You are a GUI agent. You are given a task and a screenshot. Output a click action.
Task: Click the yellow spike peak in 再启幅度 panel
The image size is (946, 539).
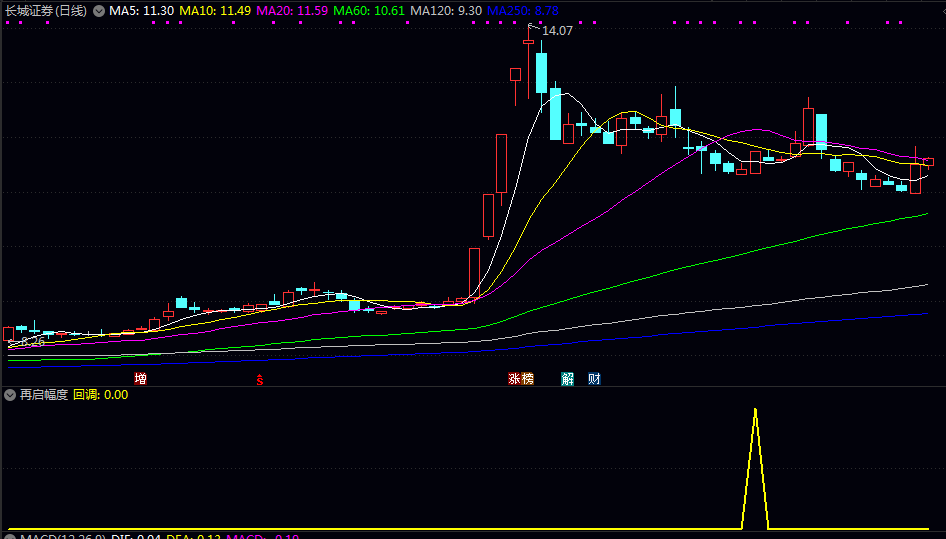click(755, 410)
